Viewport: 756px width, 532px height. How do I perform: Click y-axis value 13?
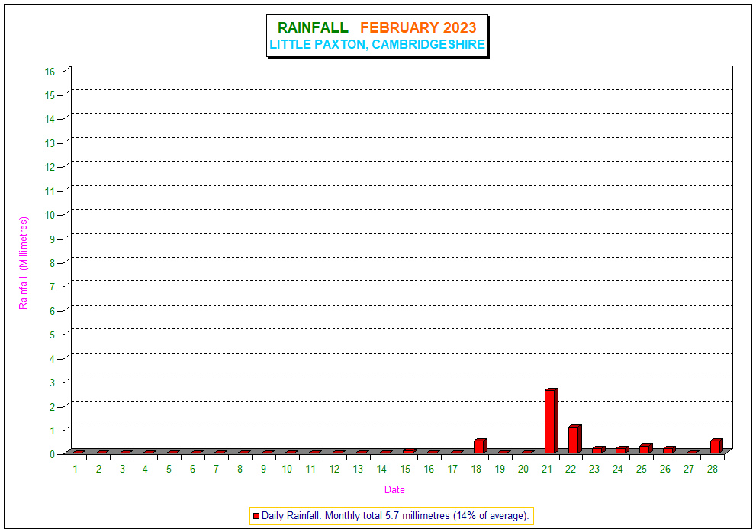(x=50, y=143)
